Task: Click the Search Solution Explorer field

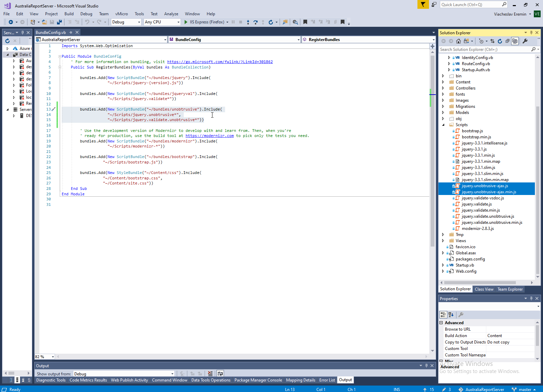Action: pyautogui.click(x=485, y=50)
